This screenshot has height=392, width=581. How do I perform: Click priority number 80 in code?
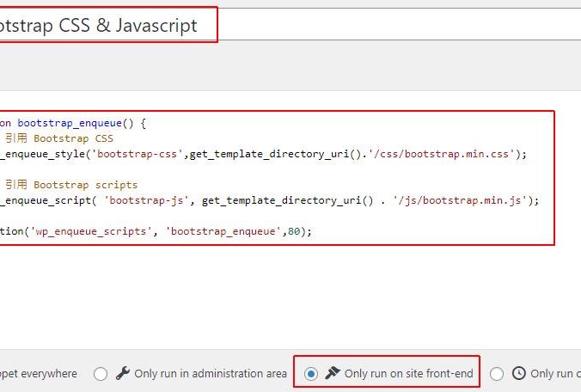pos(294,231)
